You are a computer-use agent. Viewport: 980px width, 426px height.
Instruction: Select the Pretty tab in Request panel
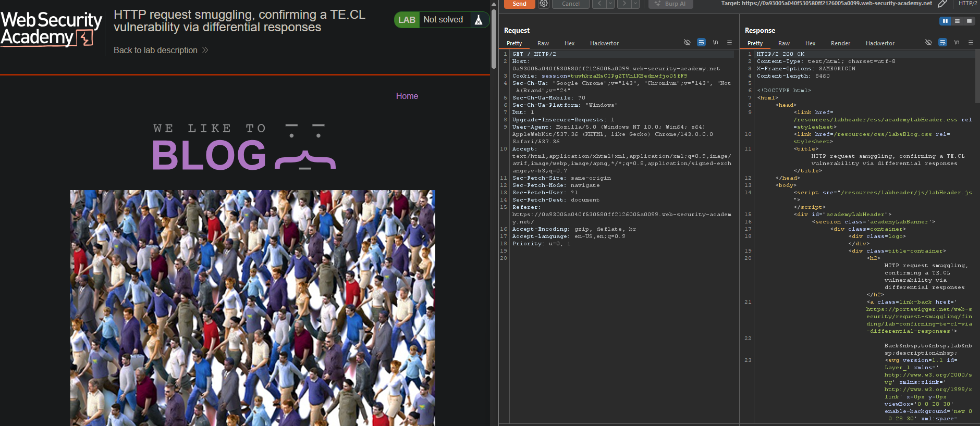[x=514, y=43]
